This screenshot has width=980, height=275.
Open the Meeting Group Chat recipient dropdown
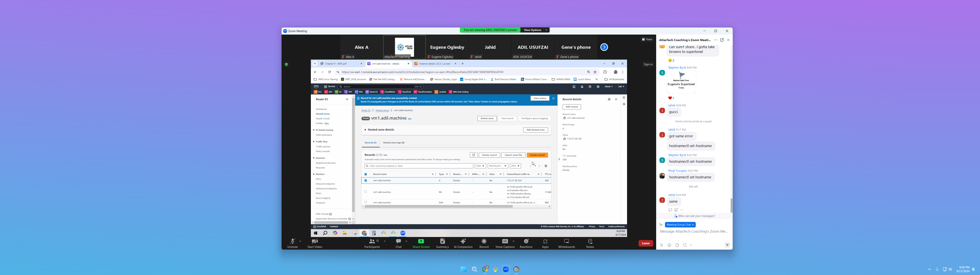(680, 225)
